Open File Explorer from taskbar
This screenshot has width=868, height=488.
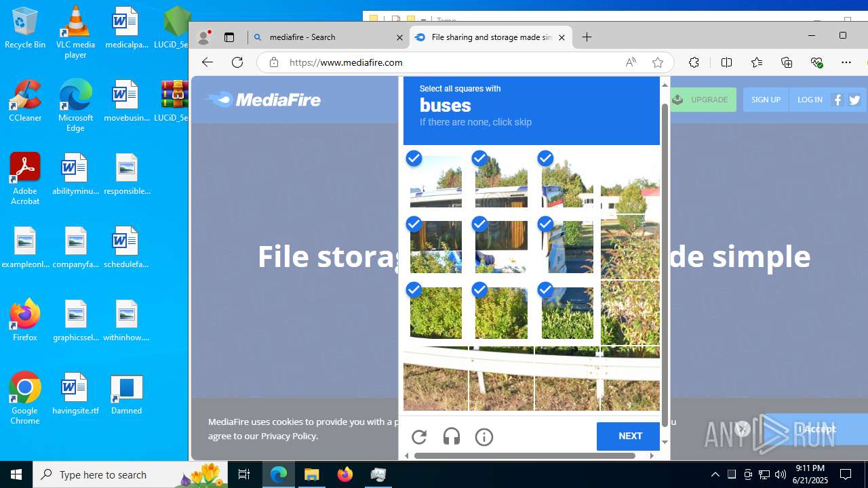[312, 474]
